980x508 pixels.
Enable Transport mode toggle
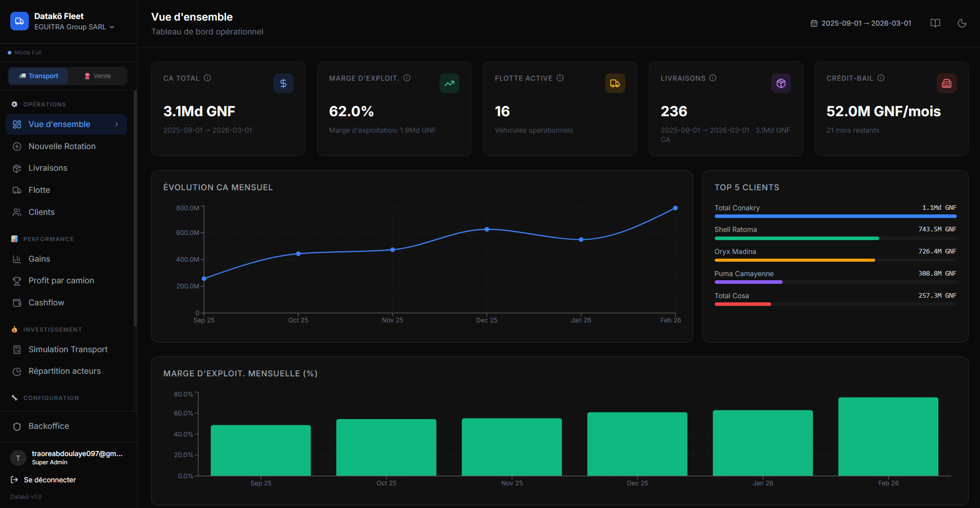[38, 76]
